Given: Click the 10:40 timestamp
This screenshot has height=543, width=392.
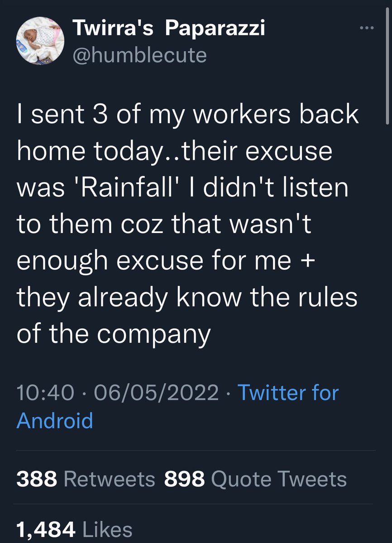Looking at the screenshot, I should 45,392.
